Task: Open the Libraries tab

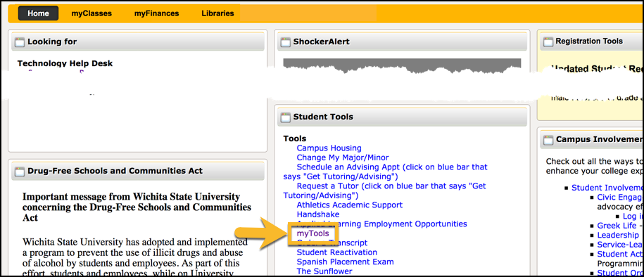Action: tap(217, 13)
